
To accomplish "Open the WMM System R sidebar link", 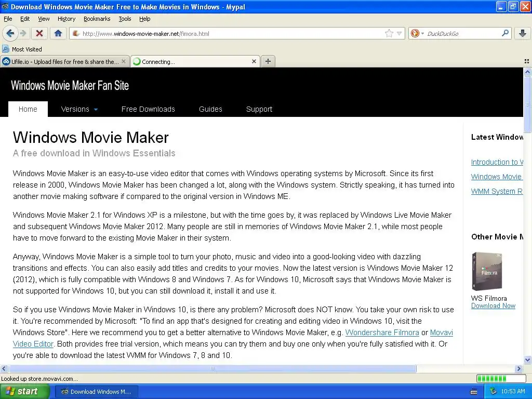I will click(x=497, y=191).
